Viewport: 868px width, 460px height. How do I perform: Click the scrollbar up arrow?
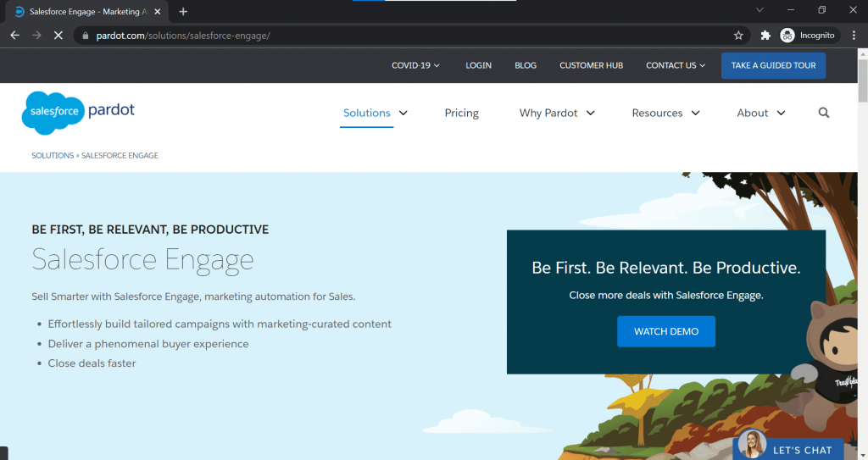(862, 53)
